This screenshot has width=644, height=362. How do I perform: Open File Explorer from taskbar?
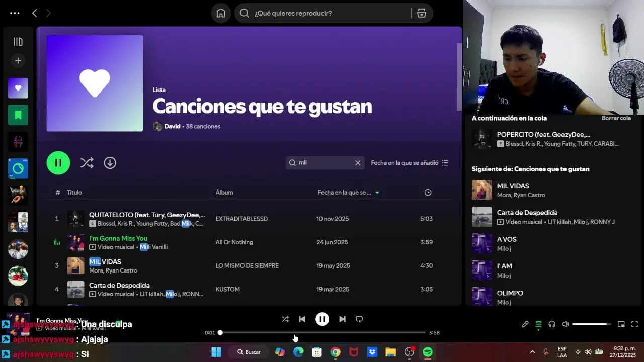click(x=390, y=352)
